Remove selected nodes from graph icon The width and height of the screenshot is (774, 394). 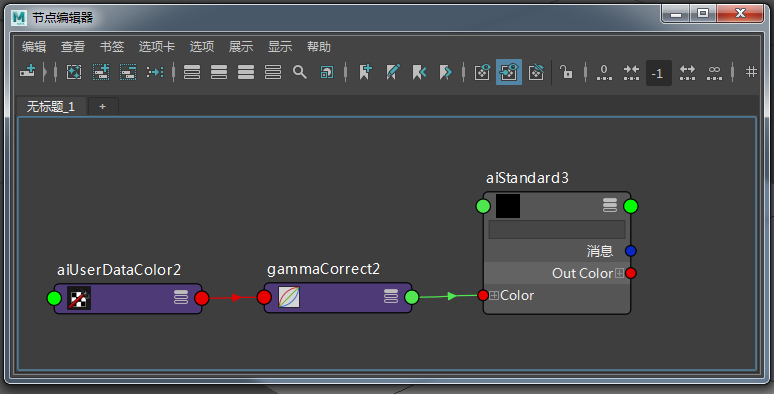[128, 72]
